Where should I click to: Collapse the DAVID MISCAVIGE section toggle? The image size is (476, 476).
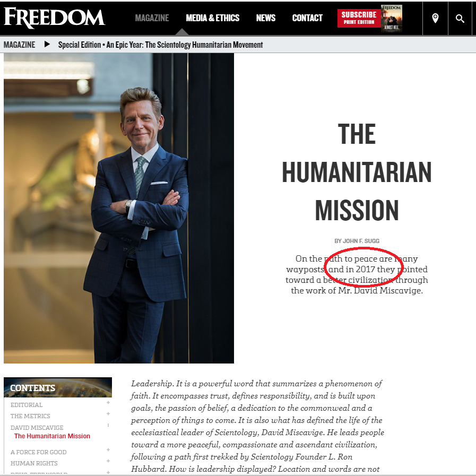pyautogui.click(x=108, y=425)
